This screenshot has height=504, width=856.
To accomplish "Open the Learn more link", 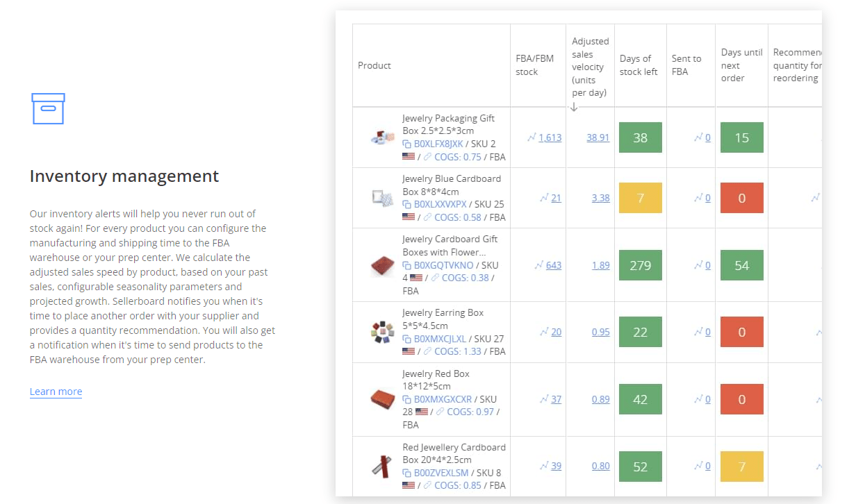I will tap(56, 392).
